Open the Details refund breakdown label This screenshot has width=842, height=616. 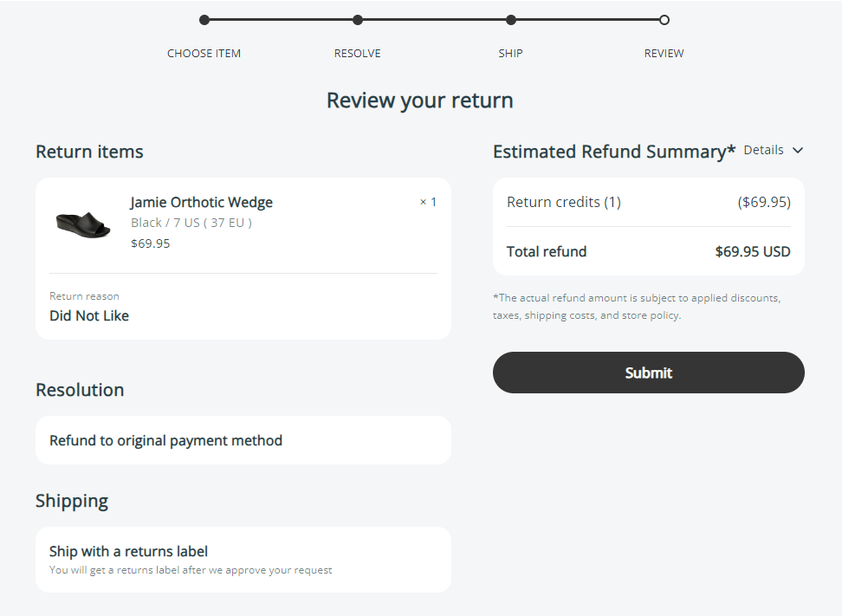tap(763, 150)
